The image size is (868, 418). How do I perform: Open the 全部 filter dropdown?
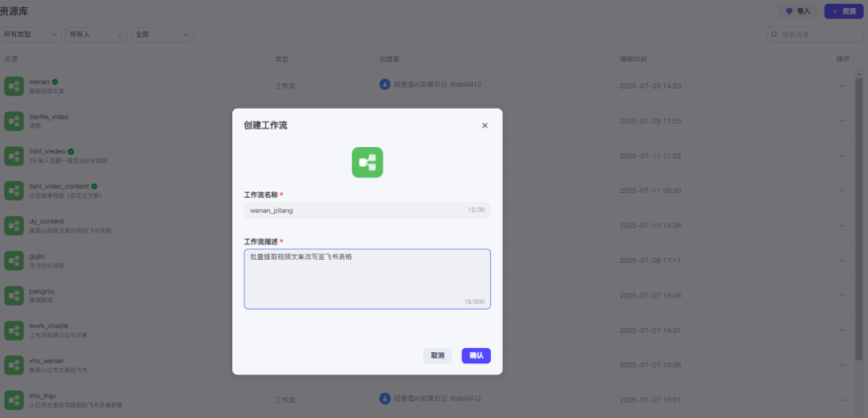click(x=162, y=35)
